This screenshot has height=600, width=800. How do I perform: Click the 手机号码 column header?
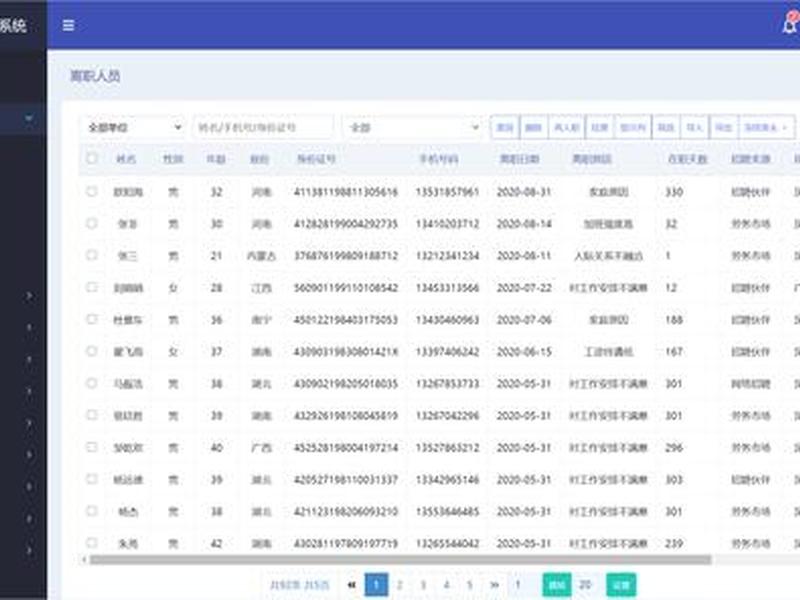tap(439, 159)
